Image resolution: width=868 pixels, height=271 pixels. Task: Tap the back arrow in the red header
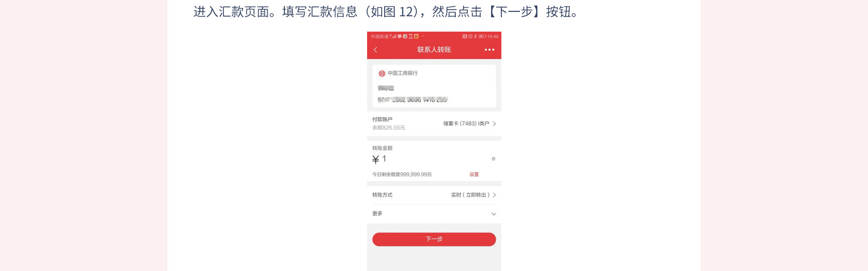pos(375,50)
